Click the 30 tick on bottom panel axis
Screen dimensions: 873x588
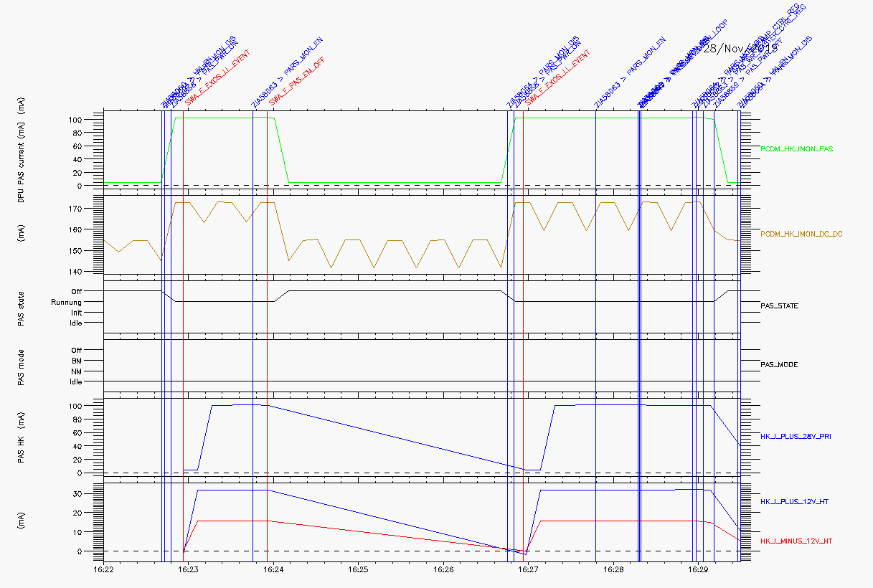tap(77, 494)
